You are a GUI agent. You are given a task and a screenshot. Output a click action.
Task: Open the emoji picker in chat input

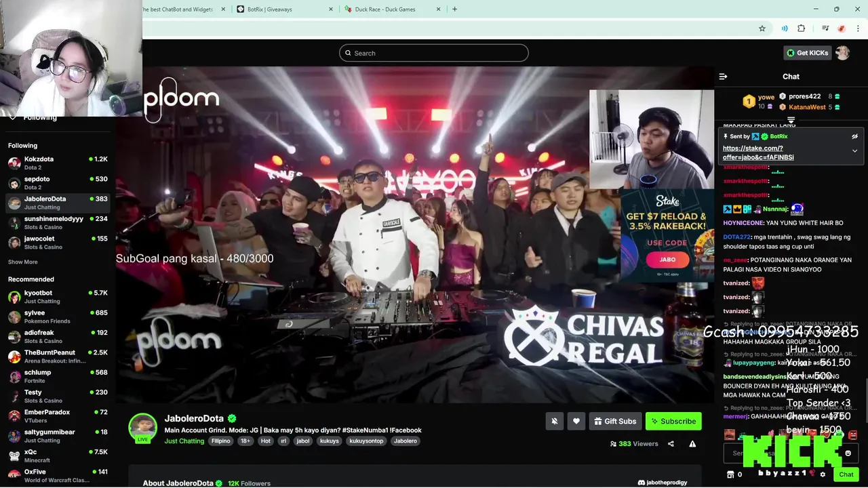848,453
